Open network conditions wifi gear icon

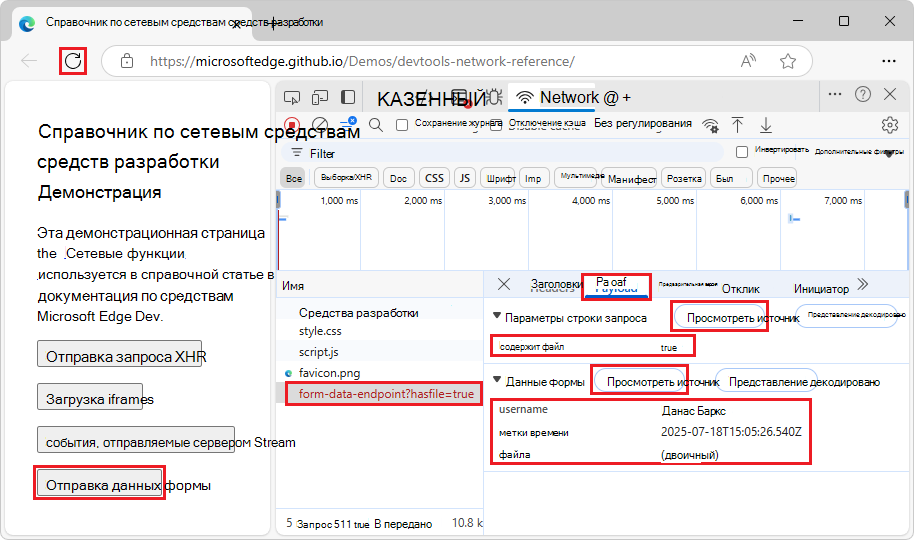pos(711,125)
